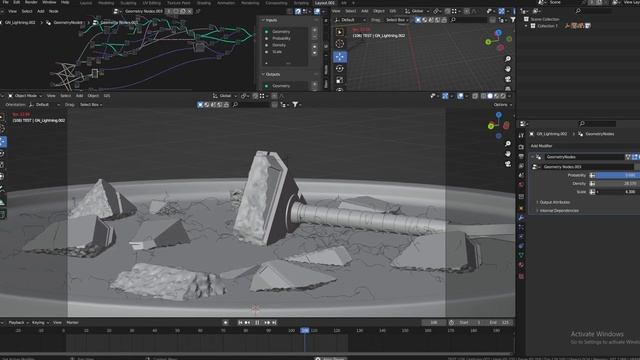Screen dimensions: 640x360
Task: Click zoom magnifier icon in main viewport
Action: pos(508,144)
